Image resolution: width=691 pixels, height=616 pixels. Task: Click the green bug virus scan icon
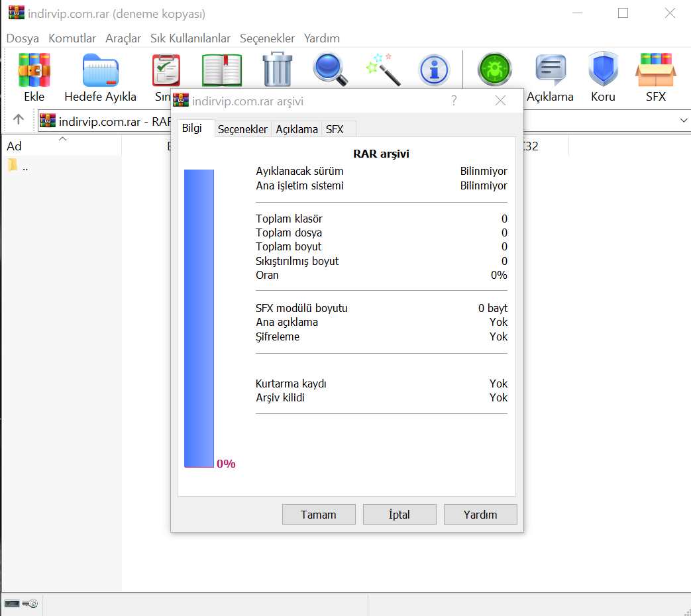coord(495,70)
